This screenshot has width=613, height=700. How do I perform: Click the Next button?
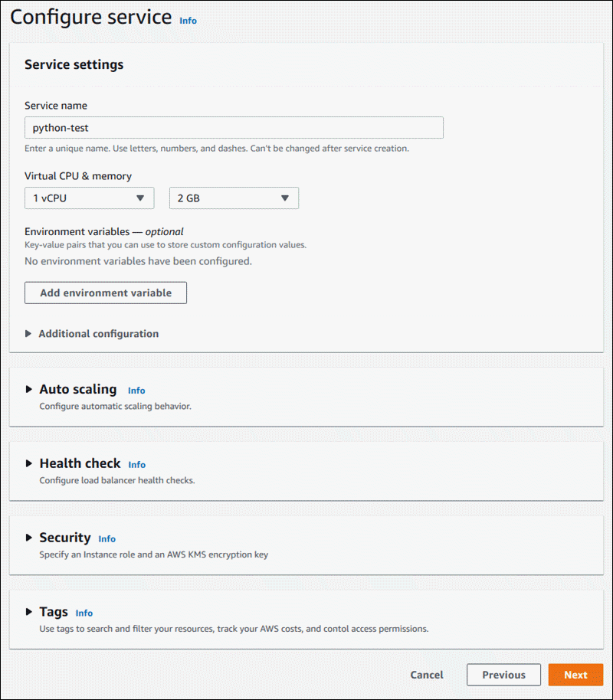point(575,675)
